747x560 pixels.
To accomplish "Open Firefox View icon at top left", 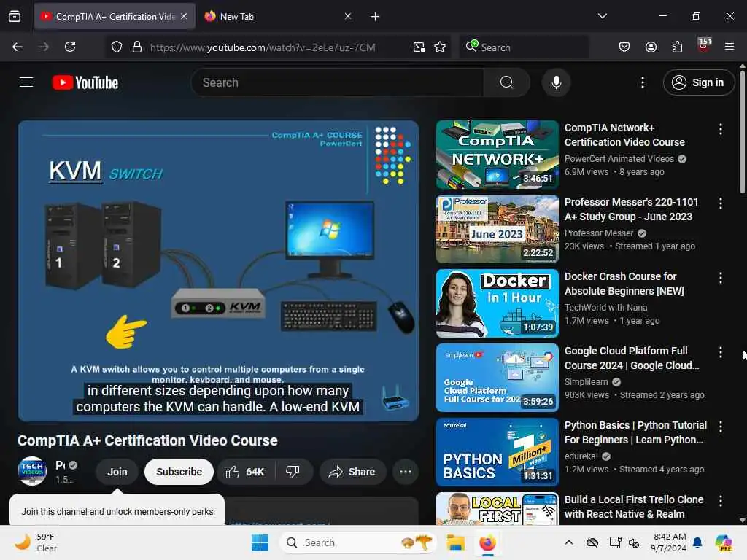I will click(15, 16).
